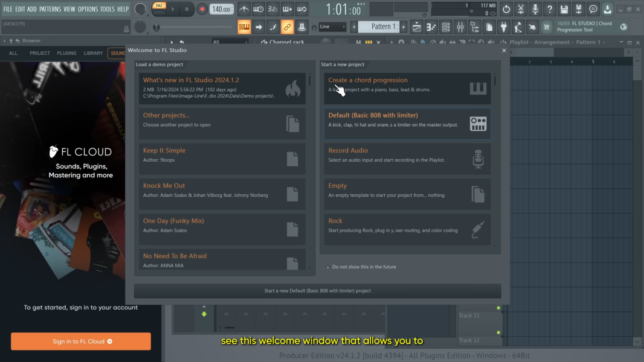This screenshot has height=362, width=644.
Task: Close the Welcome to FL Studio dialog
Action: pyautogui.click(x=504, y=51)
